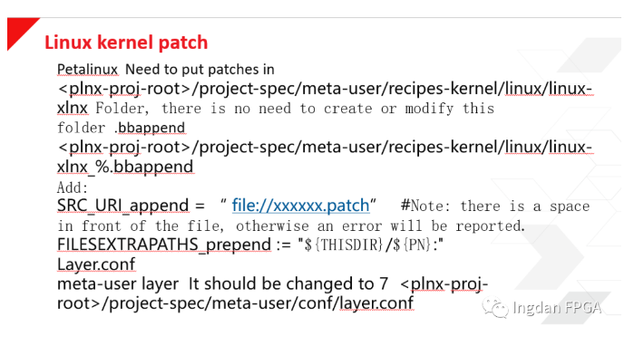Image resolution: width=644 pixels, height=346 pixels.
Task: Click the ${THISDIR}/${PN} path expression
Action: pos(367,245)
